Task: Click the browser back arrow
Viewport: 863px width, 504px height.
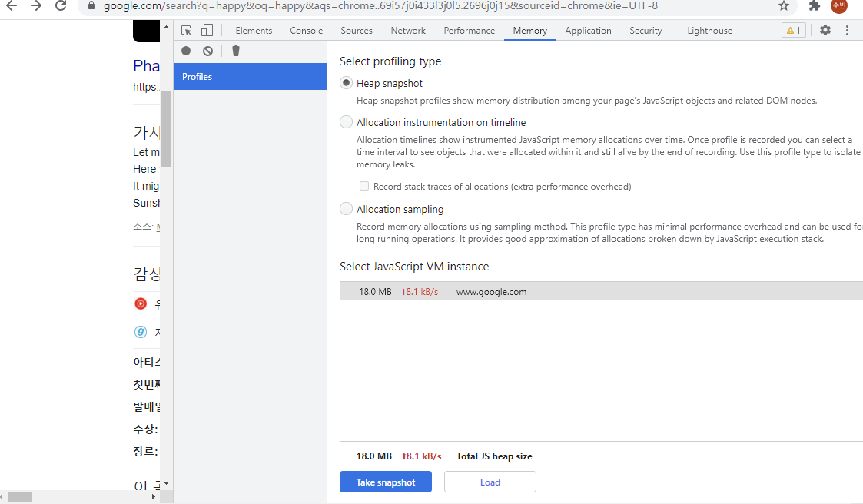Action: [11, 6]
